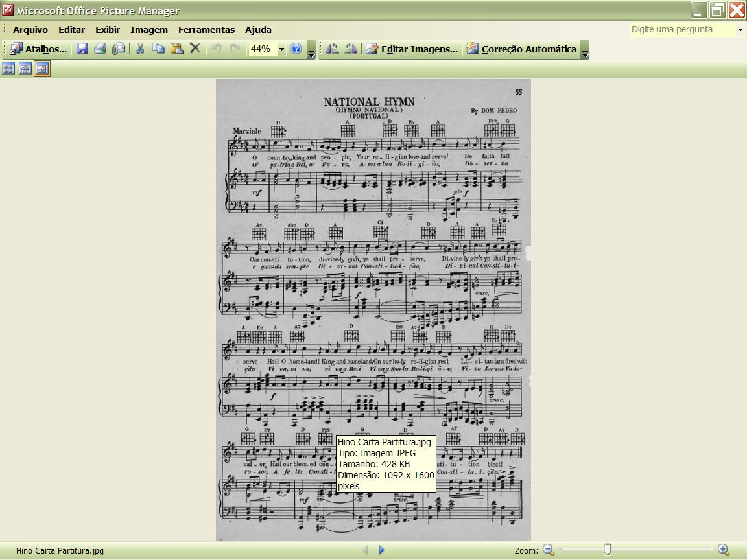Open the help question box dropdown arrow
The image size is (747, 560).
tap(740, 30)
